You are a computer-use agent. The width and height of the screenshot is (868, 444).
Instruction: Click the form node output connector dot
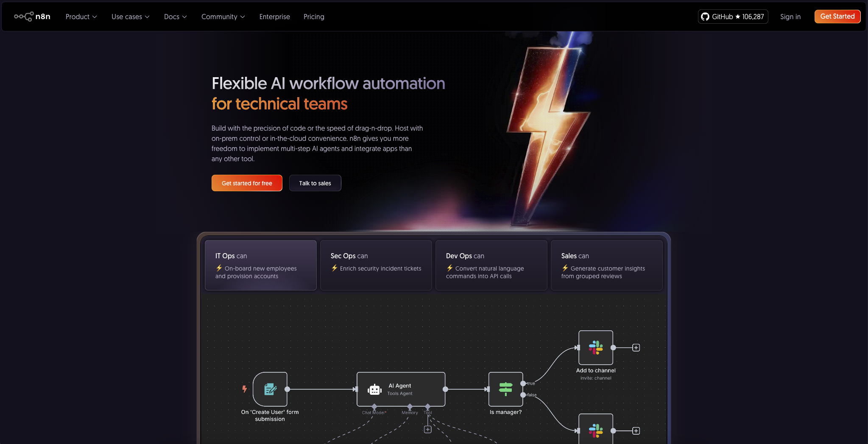point(287,389)
